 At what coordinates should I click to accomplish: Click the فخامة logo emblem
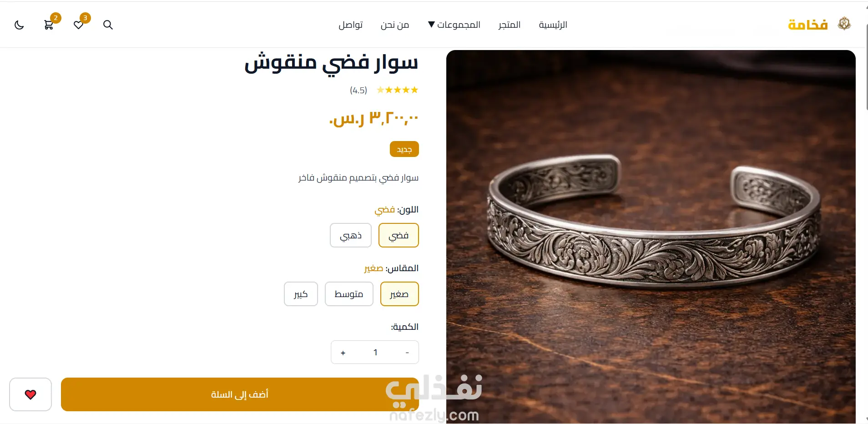[844, 24]
